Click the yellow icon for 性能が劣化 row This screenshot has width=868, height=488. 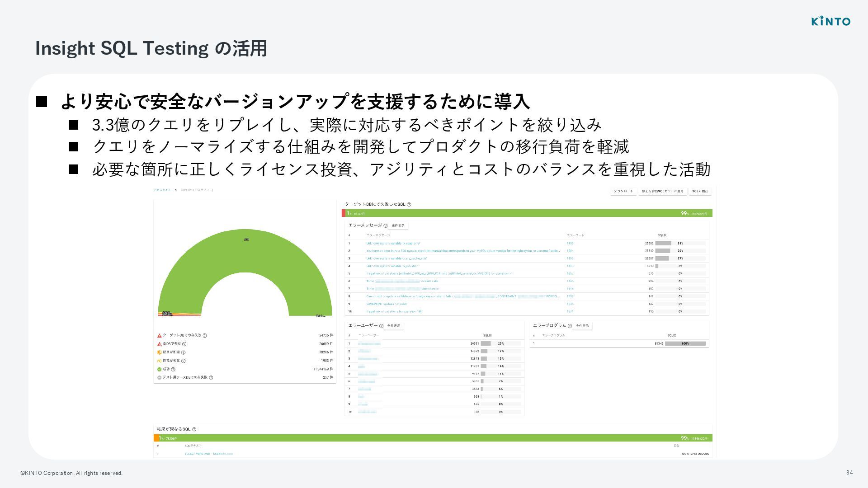[160, 361]
